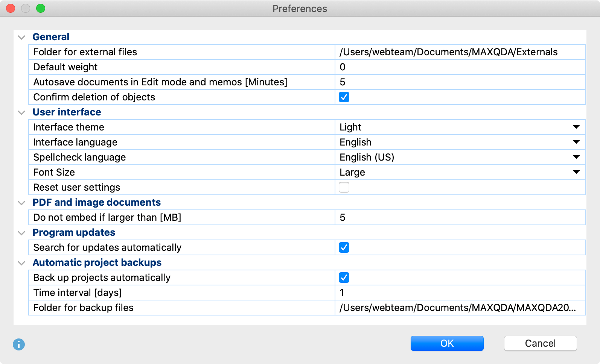This screenshot has width=600, height=364.
Task: Toggle Back up projects automatically checkbox
Action: tap(344, 278)
